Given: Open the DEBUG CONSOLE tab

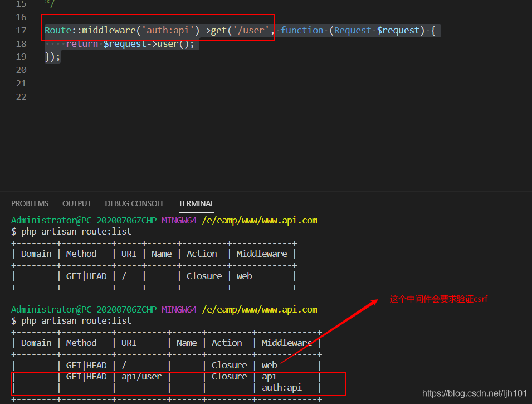Looking at the screenshot, I should [135, 203].
